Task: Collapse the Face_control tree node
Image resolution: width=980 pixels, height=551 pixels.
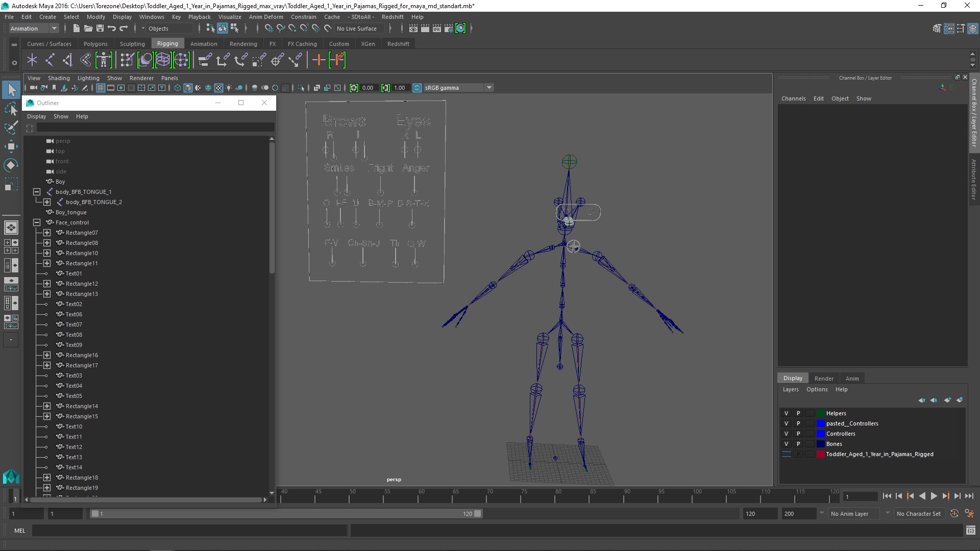Action: [x=37, y=222]
